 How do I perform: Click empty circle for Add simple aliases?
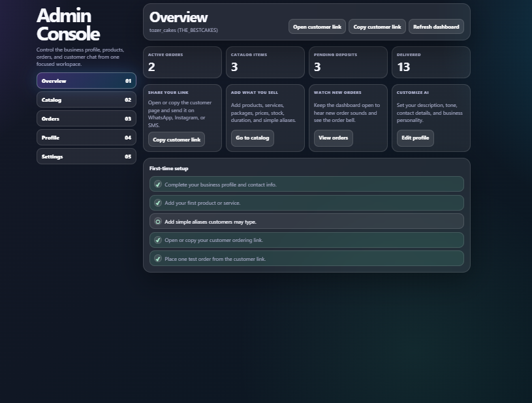coord(158,221)
